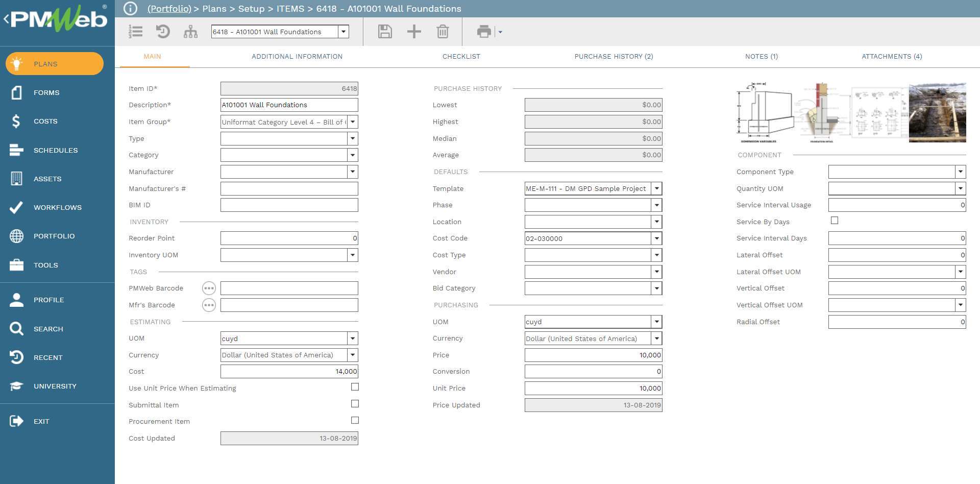This screenshot has height=484, width=980.
Task: Open the print icon in toolbar
Action: pyautogui.click(x=483, y=32)
